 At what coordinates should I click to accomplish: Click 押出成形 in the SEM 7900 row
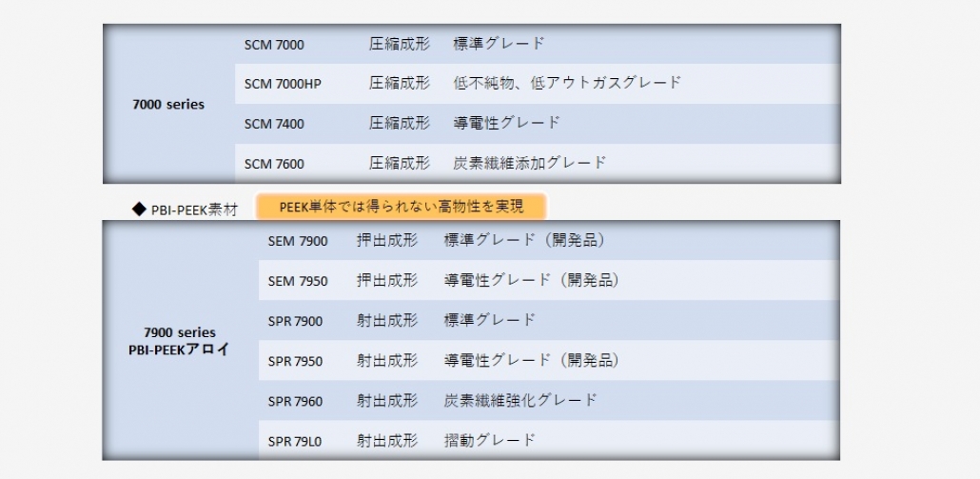click(x=387, y=241)
